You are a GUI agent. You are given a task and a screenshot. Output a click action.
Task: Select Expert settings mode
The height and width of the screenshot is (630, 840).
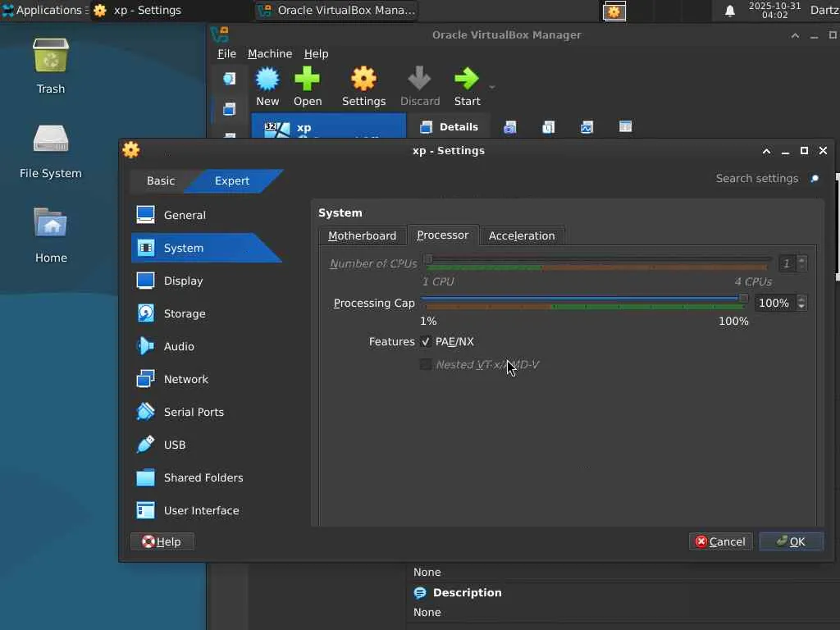232,181
